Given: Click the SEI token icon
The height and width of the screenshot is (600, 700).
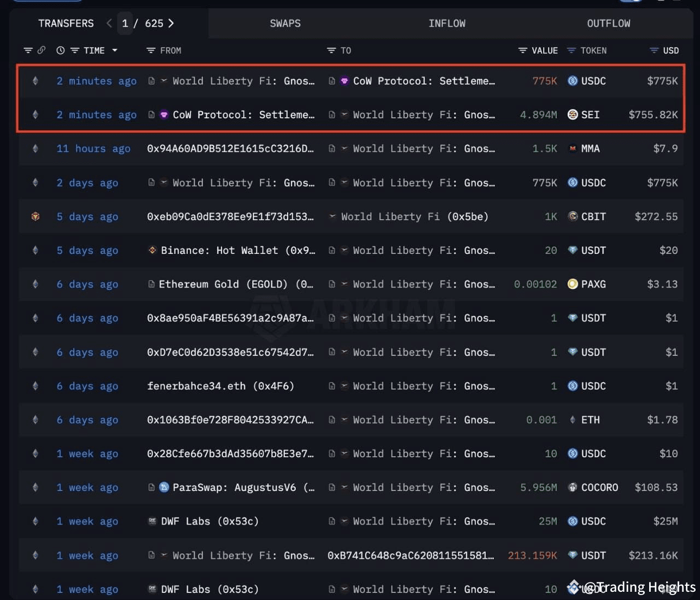Looking at the screenshot, I should pos(573,115).
